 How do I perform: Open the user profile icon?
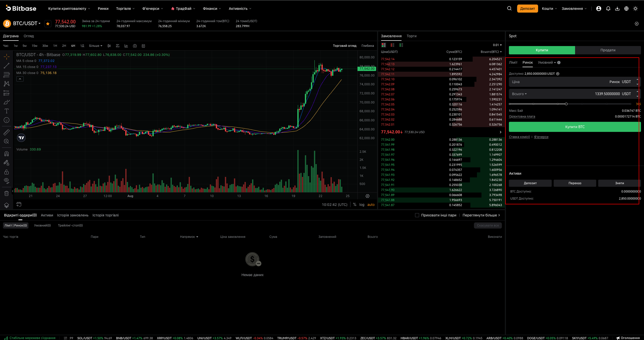(599, 9)
